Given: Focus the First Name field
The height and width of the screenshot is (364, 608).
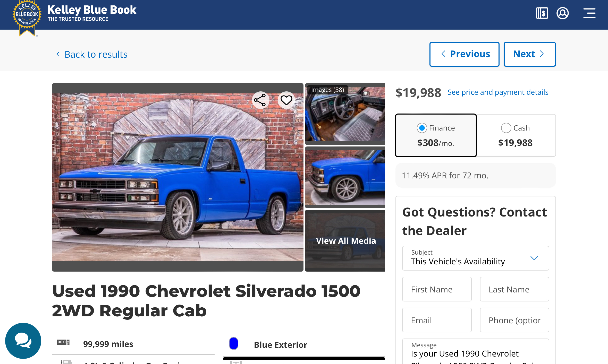Looking at the screenshot, I should click(x=437, y=289).
